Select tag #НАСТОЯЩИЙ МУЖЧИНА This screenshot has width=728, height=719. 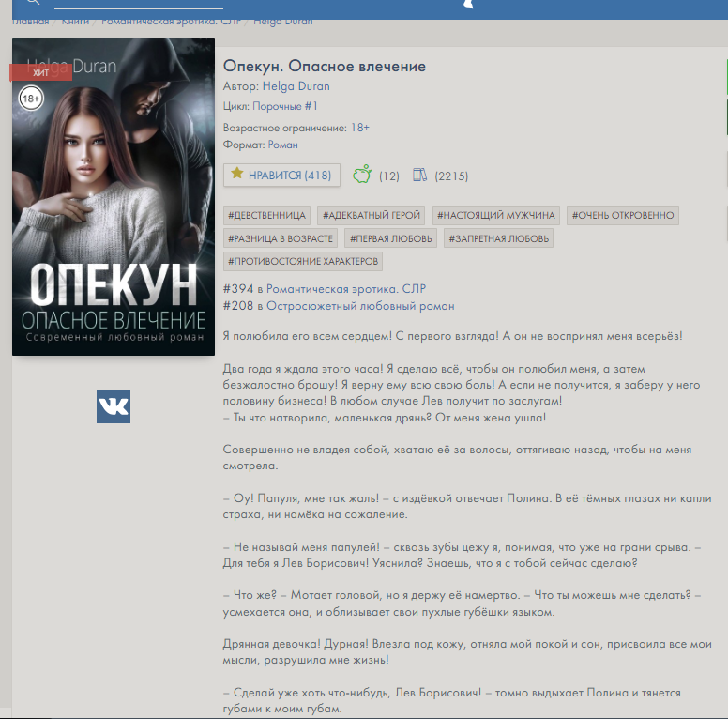(496, 216)
